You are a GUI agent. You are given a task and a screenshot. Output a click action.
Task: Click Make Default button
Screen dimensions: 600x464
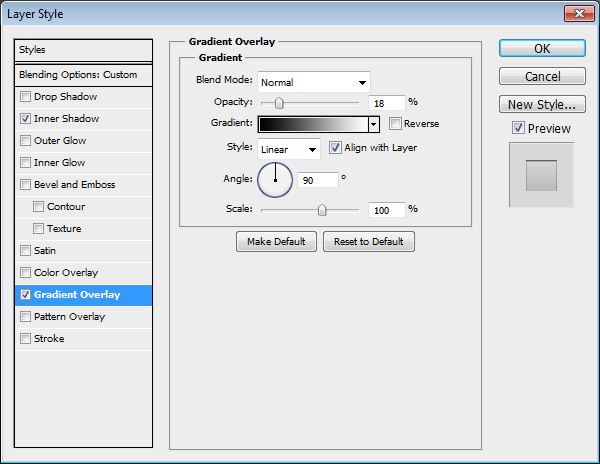277,242
